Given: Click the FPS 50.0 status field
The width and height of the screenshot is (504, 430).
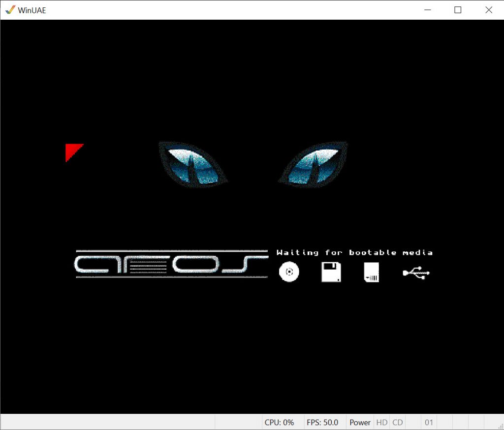Looking at the screenshot, I should (322, 422).
